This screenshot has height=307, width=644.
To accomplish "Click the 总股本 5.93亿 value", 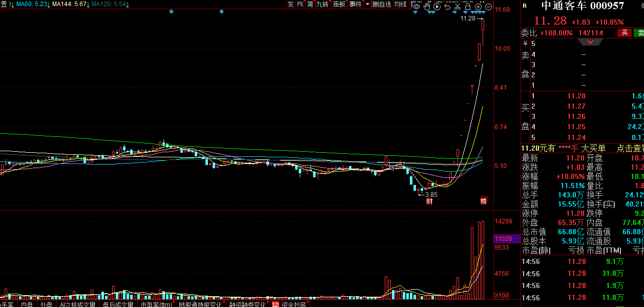I will point(572,241).
